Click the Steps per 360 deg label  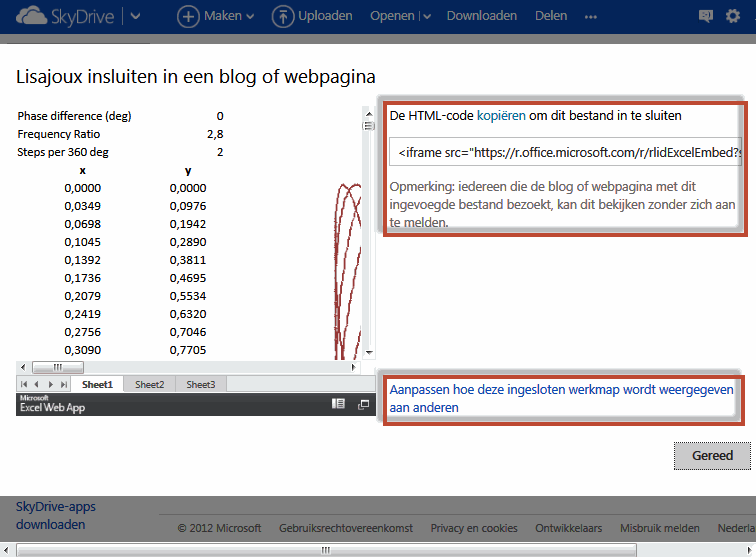pos(63,152)
